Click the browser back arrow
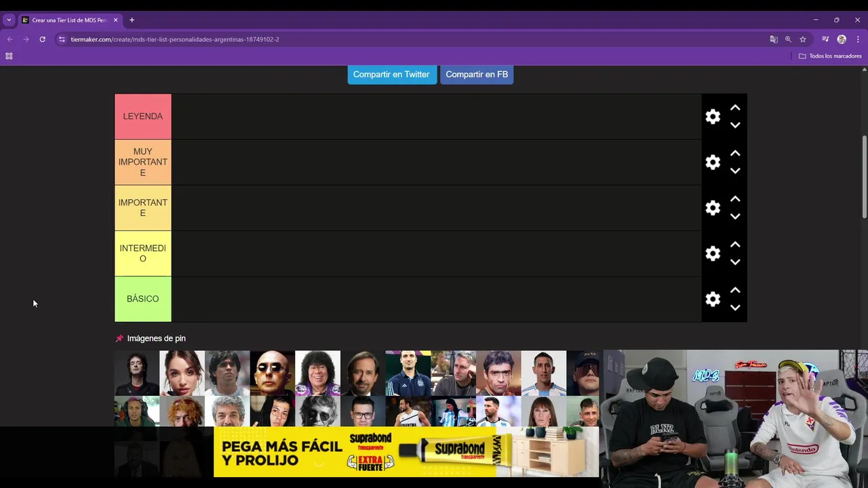The image size is (868, 488). [9, 39]
